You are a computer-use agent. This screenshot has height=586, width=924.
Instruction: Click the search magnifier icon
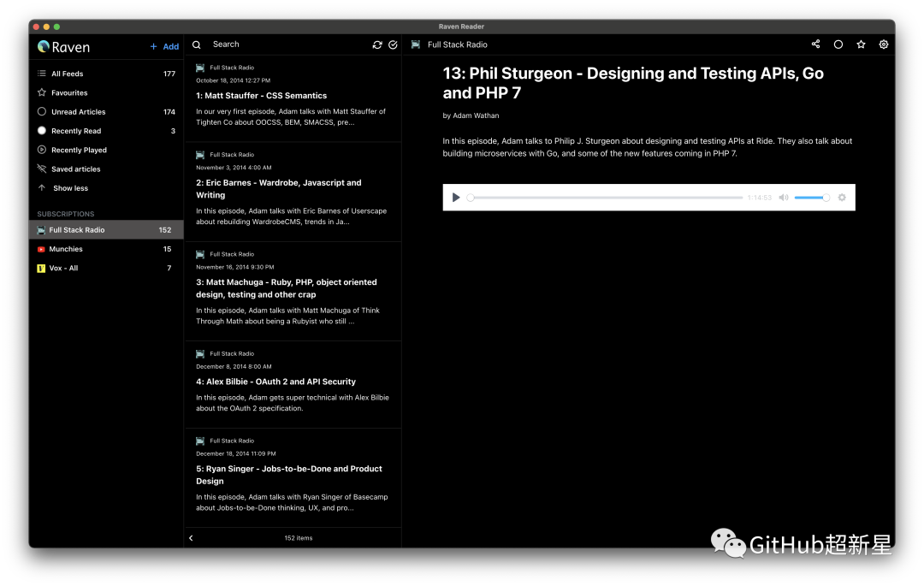click(197, 44)
